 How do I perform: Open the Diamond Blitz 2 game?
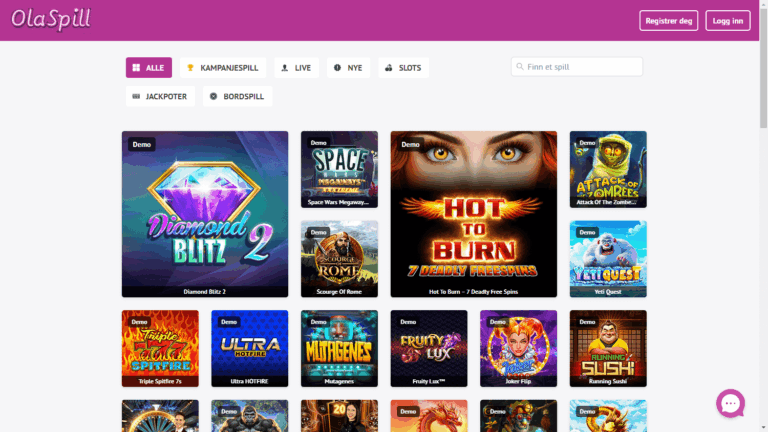click(x=205, y=214)
